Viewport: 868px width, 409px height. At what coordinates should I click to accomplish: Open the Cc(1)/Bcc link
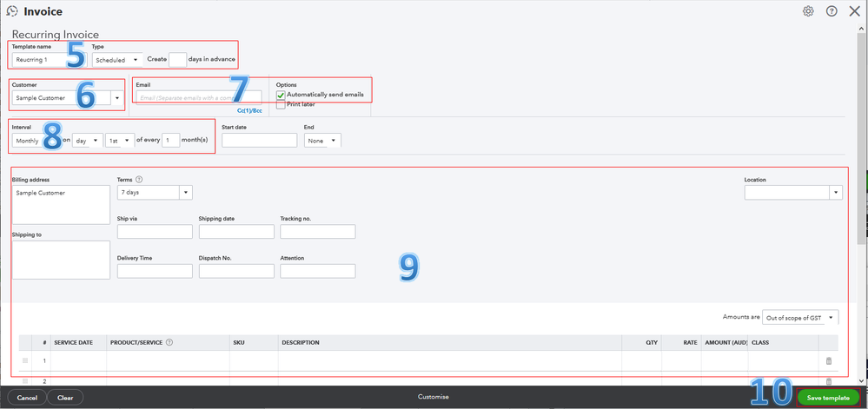pos(249,110)
